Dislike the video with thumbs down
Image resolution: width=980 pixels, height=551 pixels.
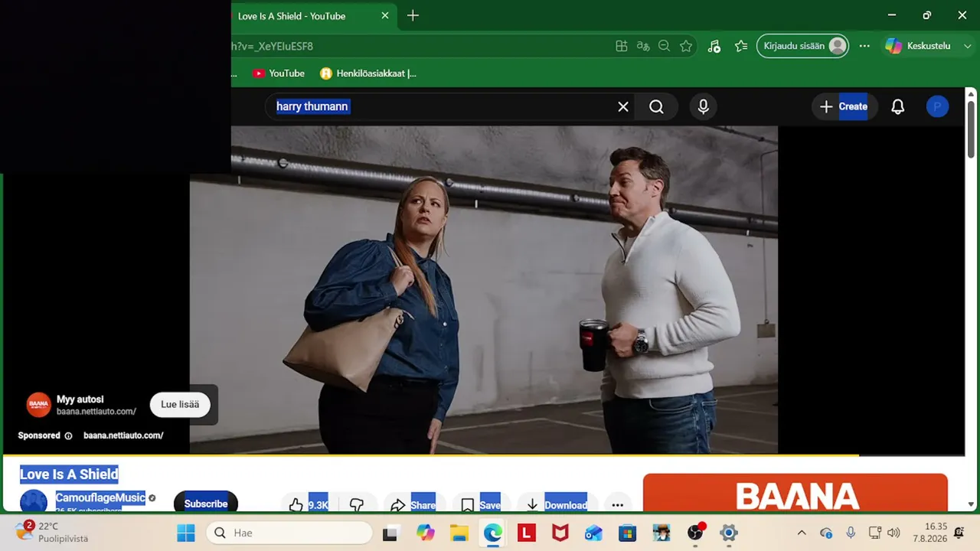(357, 504)
